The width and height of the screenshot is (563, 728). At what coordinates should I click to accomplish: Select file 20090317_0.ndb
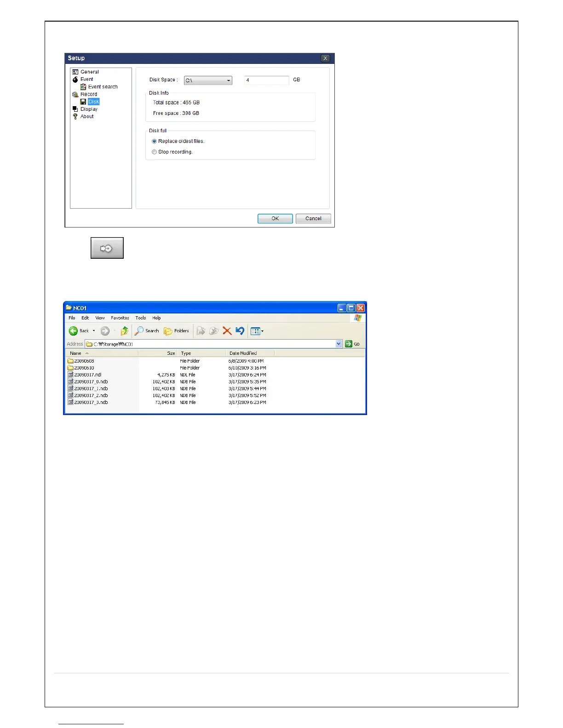coord(91,382)
